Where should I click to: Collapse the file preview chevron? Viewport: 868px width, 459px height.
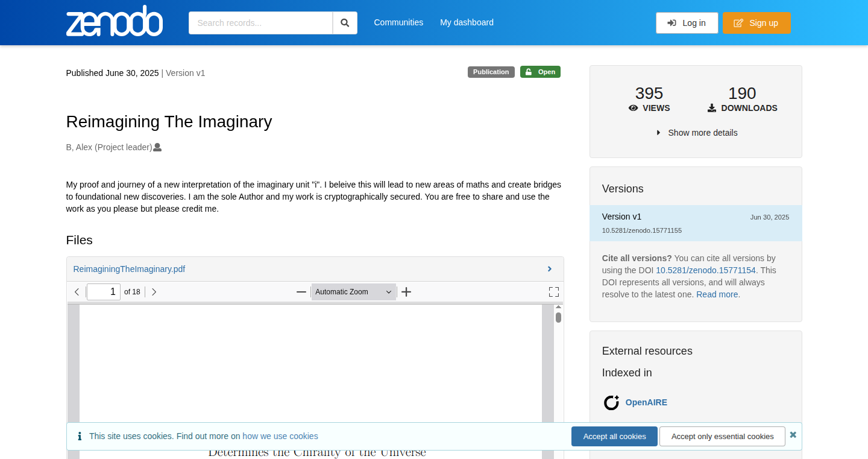coord(550,269)
